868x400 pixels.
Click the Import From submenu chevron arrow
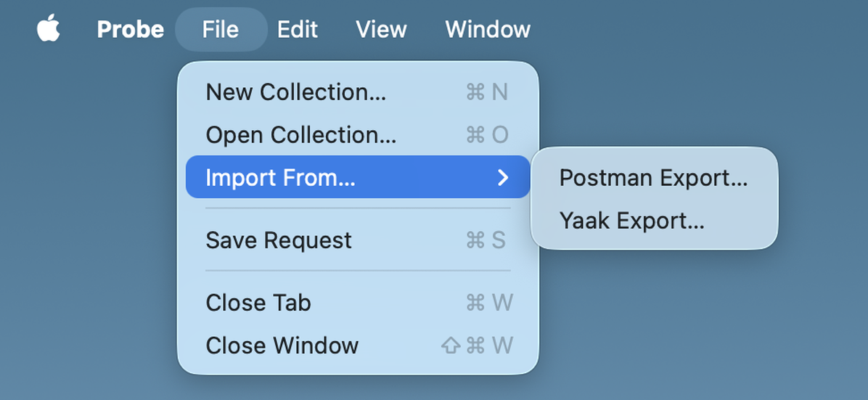coord(502,177)
